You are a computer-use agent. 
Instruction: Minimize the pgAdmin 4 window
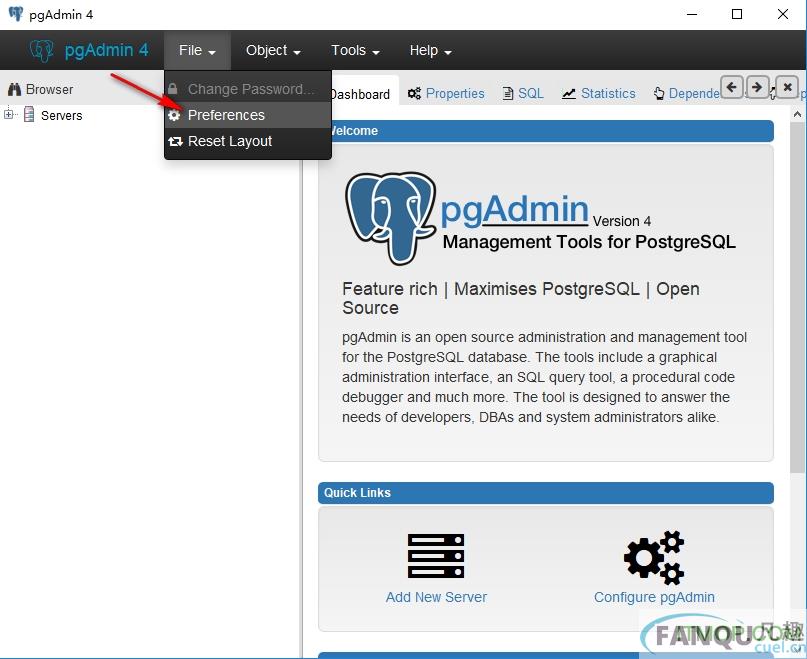692,14
